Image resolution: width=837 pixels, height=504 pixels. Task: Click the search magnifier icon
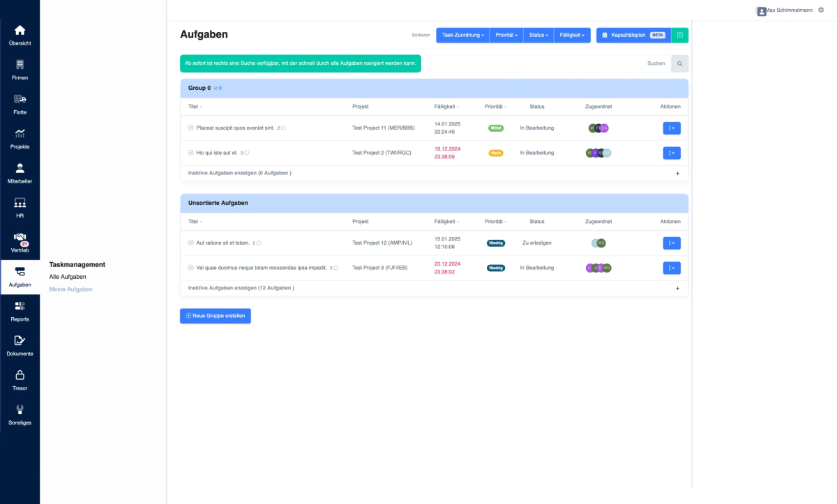click(679, 63)
